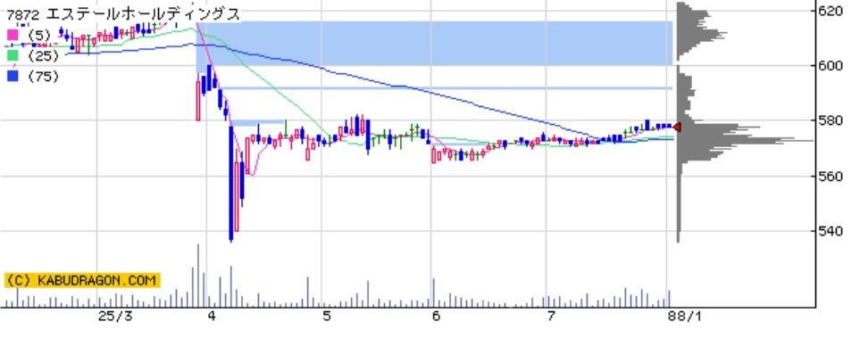Click the volume profile peak near 575
Screen dimensions: 868x338
point(746,141)
